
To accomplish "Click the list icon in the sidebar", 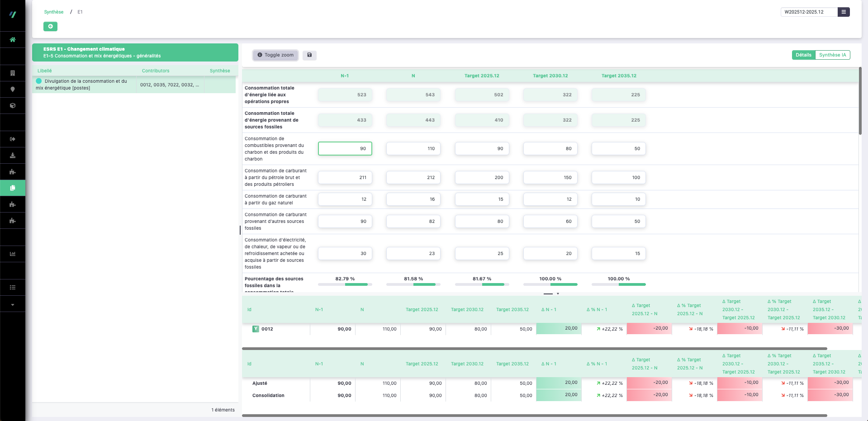I will pos(13,287).
